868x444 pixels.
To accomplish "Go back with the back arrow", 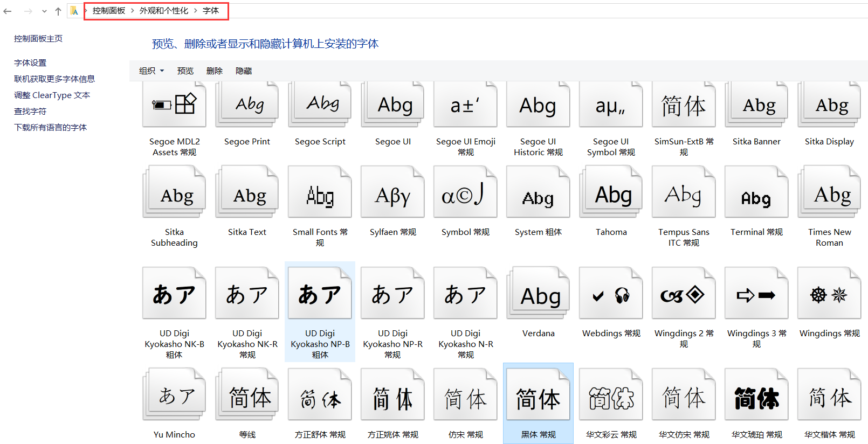I will click(8, 11).
